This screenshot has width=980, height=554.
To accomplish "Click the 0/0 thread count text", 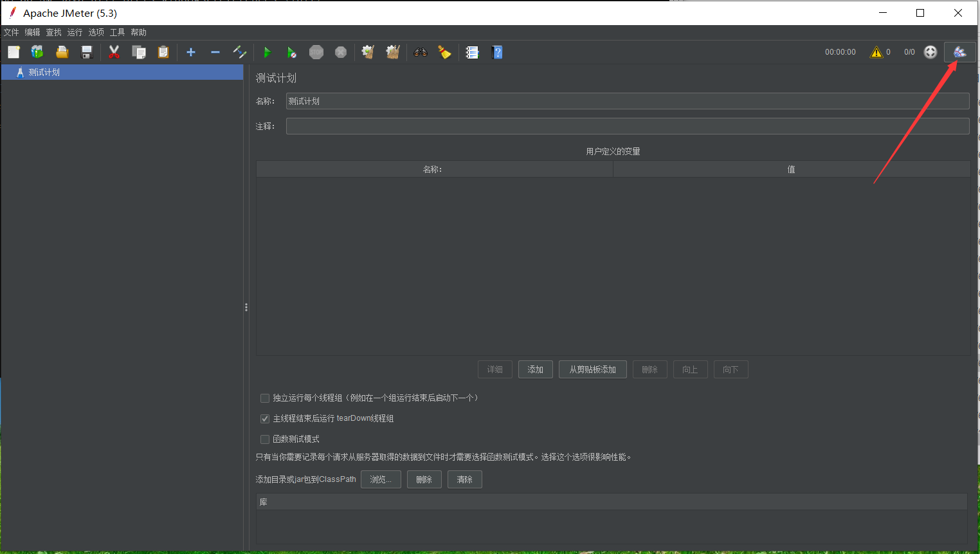I will [909, 52].
